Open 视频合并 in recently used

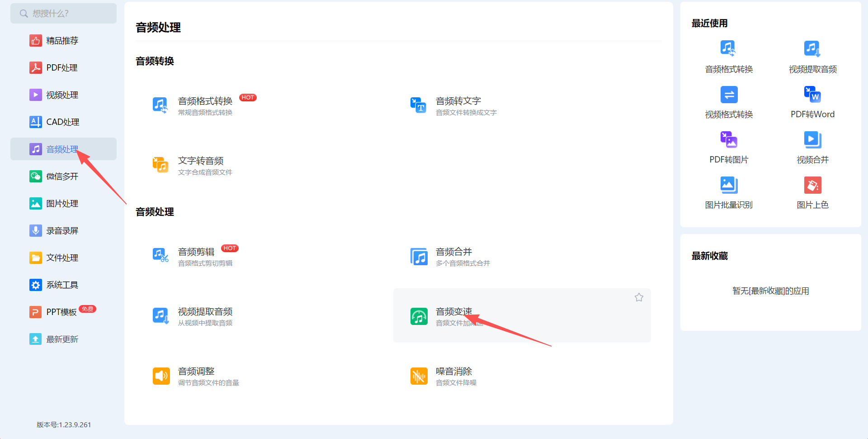coord(812,147)
